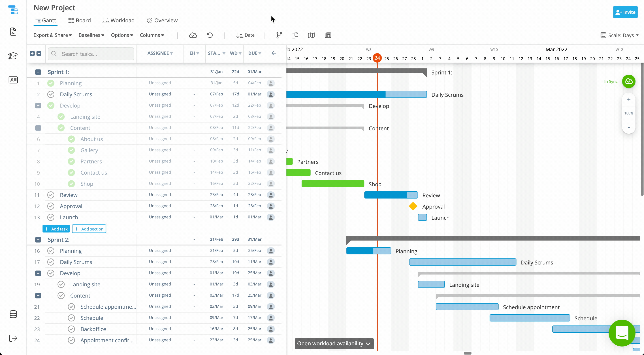This screenshot has height=355, width=644.
Task: Collapse the Develop task group
Action: coord(38,106)
